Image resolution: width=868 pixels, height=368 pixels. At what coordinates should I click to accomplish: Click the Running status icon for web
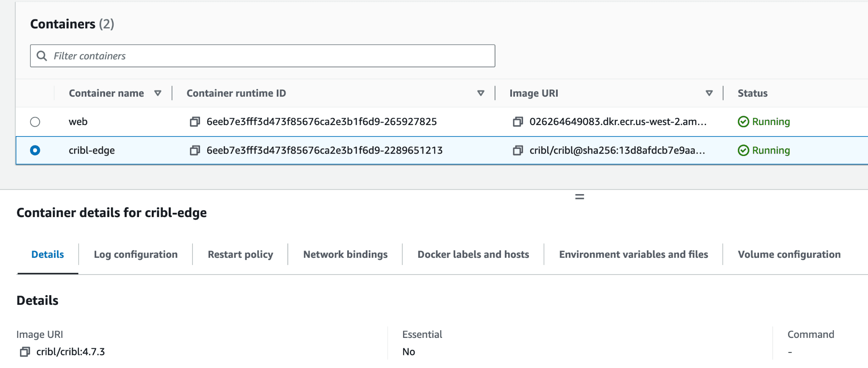pyautogui.click(x=743, y=122)
